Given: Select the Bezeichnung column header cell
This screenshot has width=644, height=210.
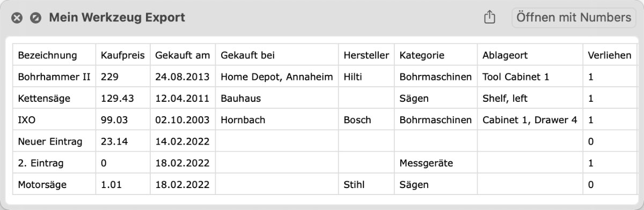Looking at the screenshot, I should (54, 55).
